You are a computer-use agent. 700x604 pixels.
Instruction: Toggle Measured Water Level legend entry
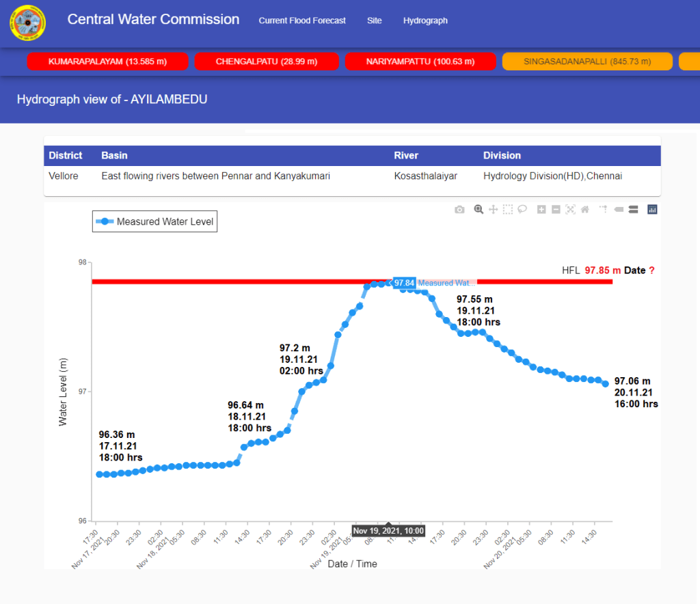pyautogui.click(x=154, y=221)
